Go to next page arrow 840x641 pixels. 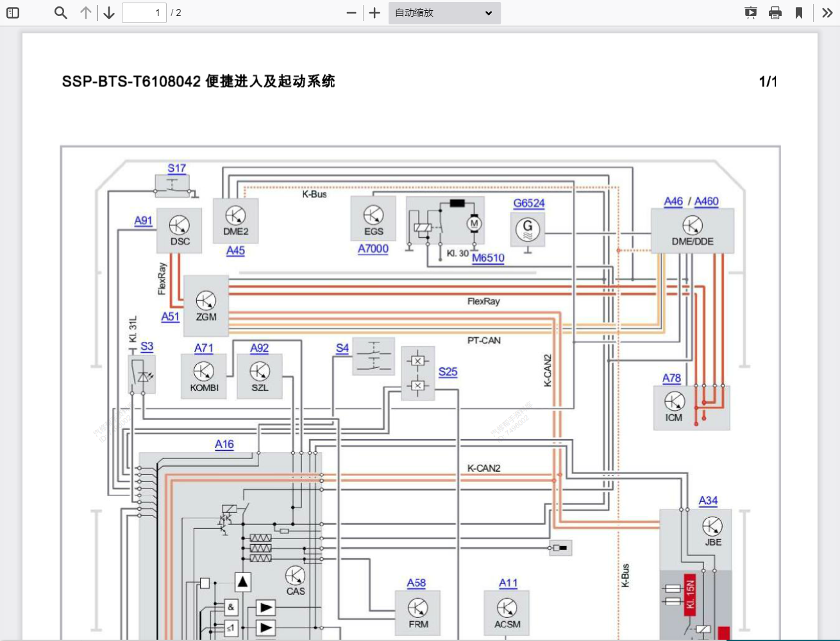[108, 13]
